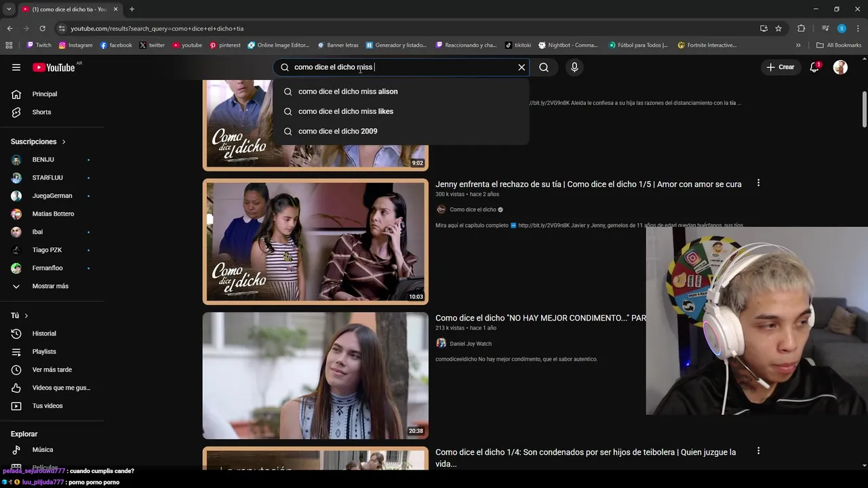Click in the YouTube search input field
Screen dimensions: 868x488
click(400, 67)
